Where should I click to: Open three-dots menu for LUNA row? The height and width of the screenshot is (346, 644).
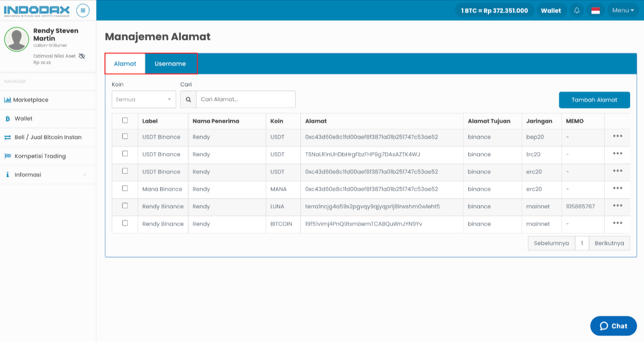click(617, 206)
